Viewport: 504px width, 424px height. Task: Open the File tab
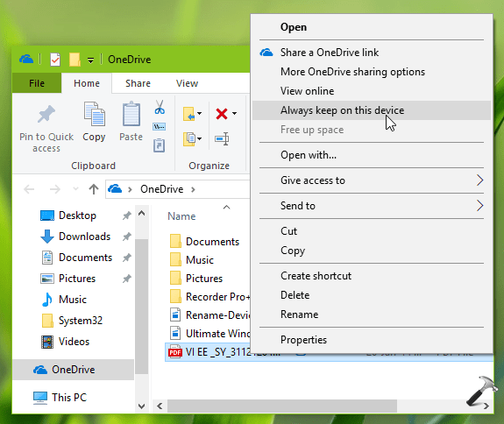(37, 83)
